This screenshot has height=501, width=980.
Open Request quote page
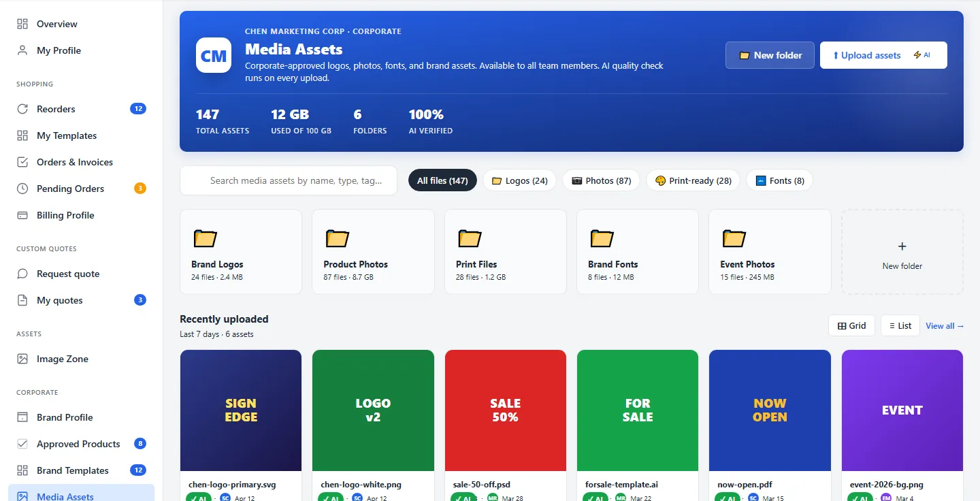(x=82, y=274)
